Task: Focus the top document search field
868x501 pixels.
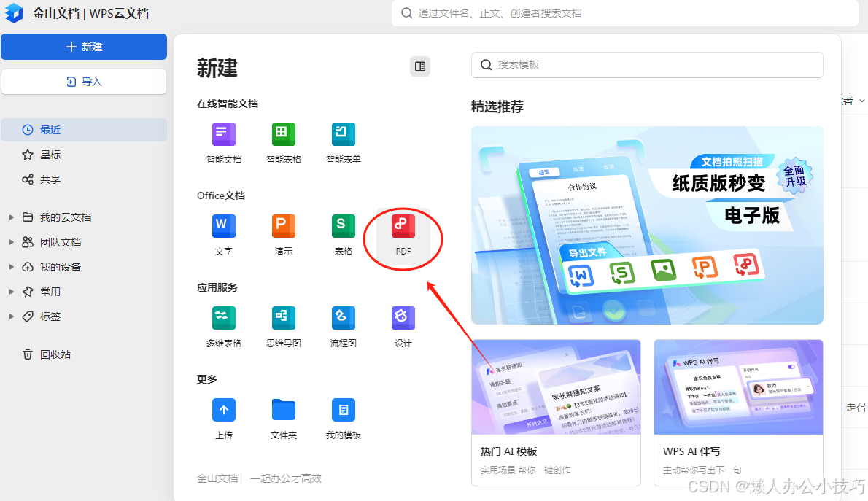Action: coord(624,12)
